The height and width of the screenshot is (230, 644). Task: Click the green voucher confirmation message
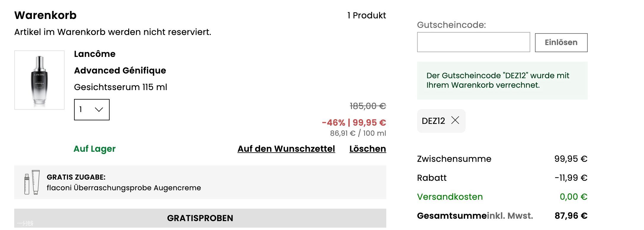(x=502, y=80)
